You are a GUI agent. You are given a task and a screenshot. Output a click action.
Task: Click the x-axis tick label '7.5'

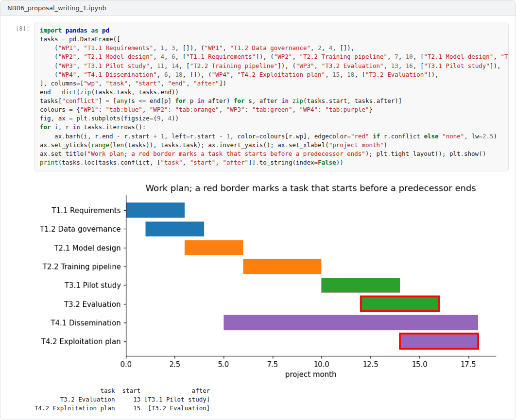pos(273,365)
